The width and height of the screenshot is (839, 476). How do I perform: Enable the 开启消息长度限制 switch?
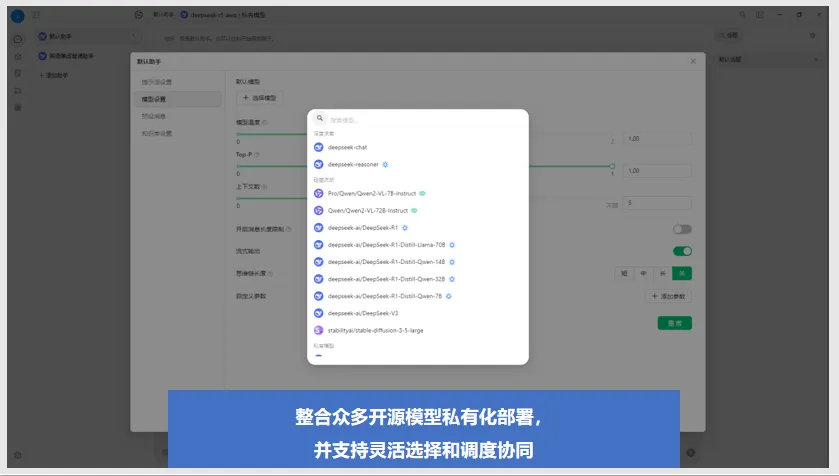tap(682, 229)
